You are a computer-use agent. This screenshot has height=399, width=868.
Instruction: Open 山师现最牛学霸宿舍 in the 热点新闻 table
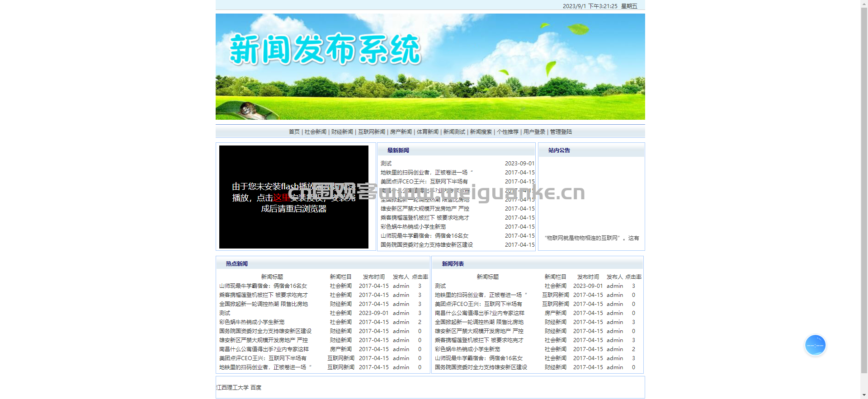(263, 286)
